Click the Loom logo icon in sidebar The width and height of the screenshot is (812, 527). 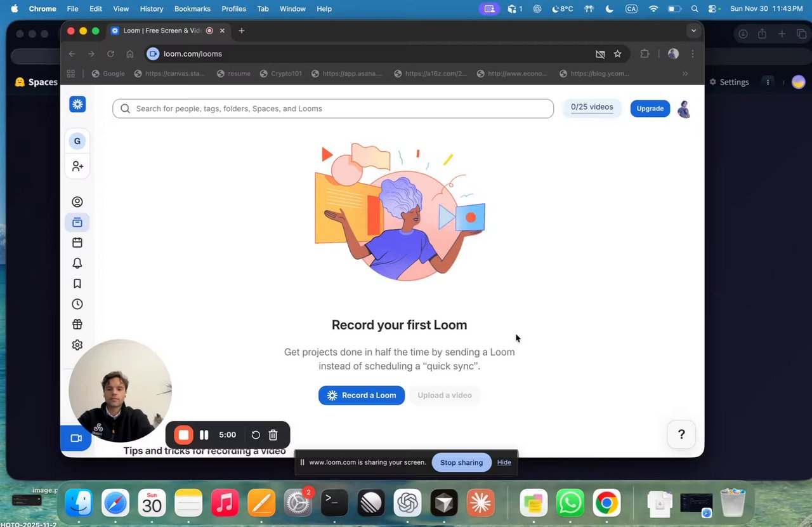(77, 105)
